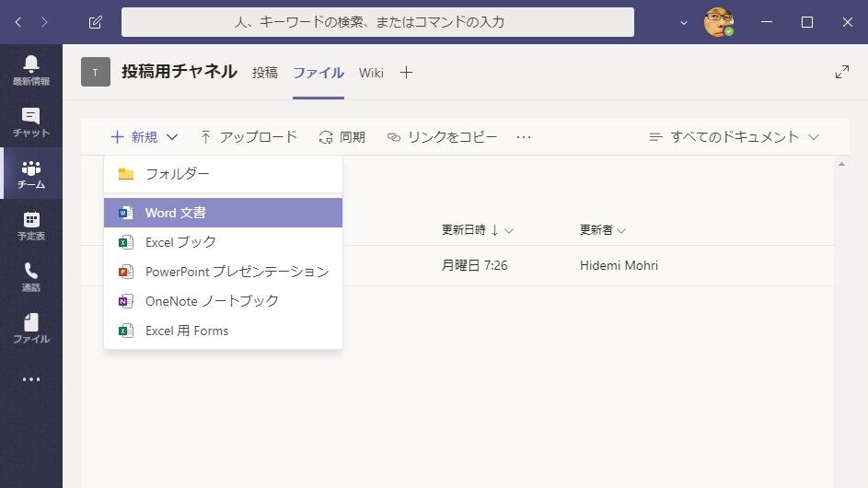This screenshot has width=868, height=488.
Task: Open Chat in the left sidebar
Action: (x=31, y=122)
